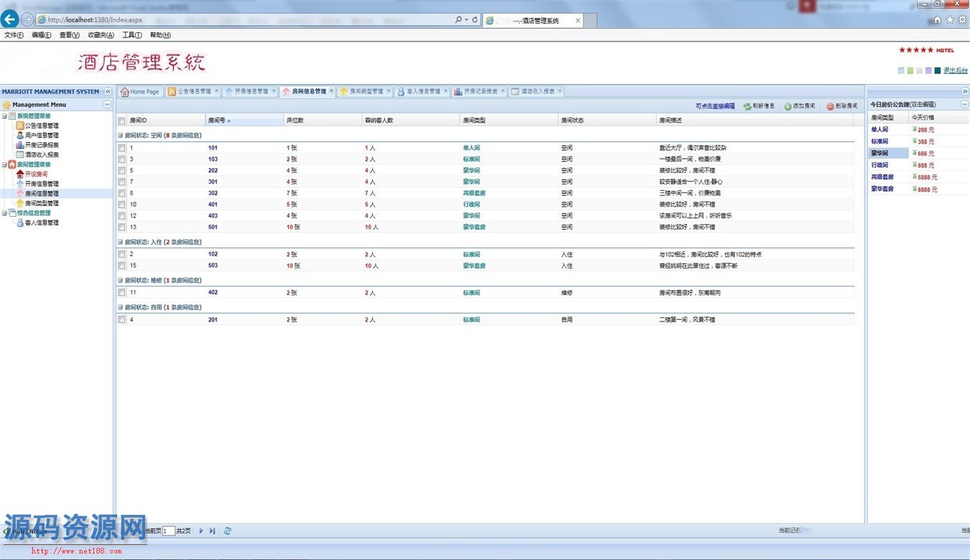Click the address bar refresh icon
The height and width of the screenshot is (560, 970).
(475, 20)
